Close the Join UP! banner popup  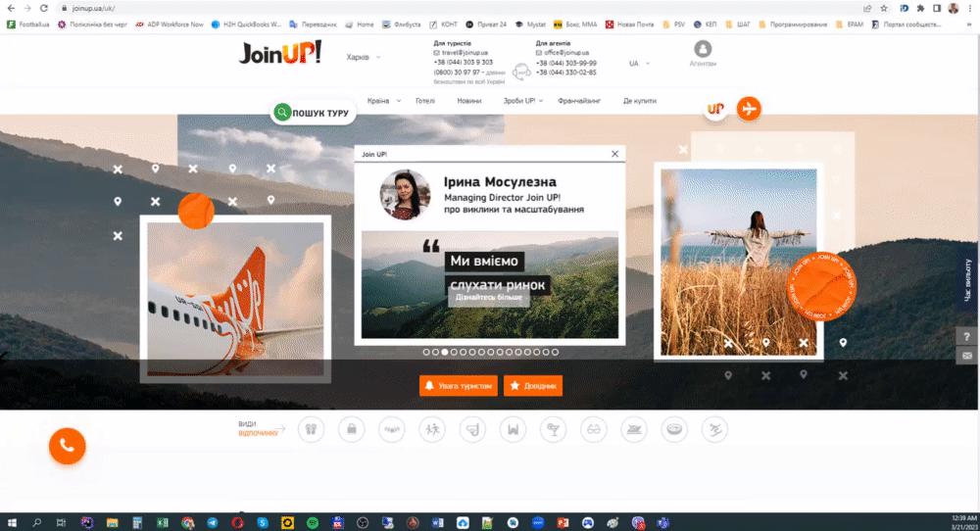click(615, 154)
